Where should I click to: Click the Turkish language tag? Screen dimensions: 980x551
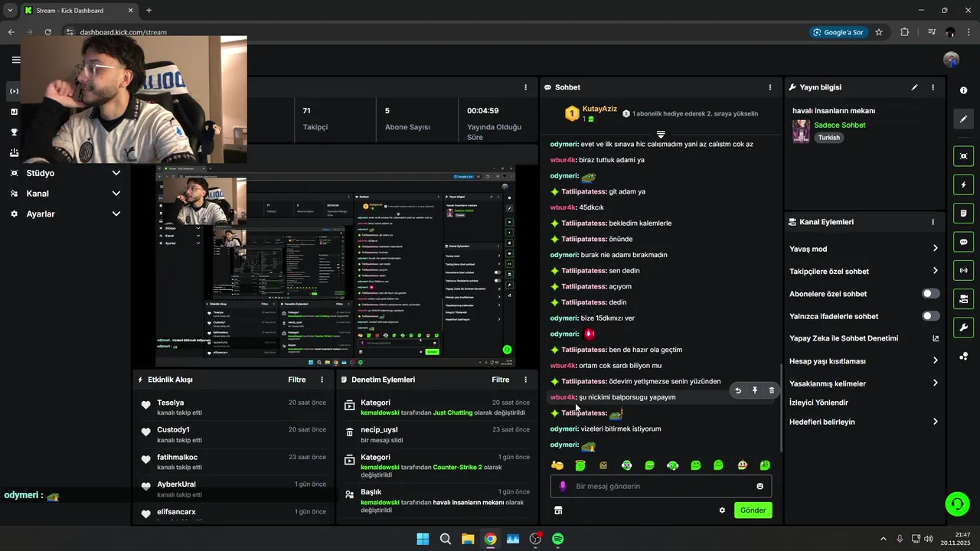(x=829, y=138)
